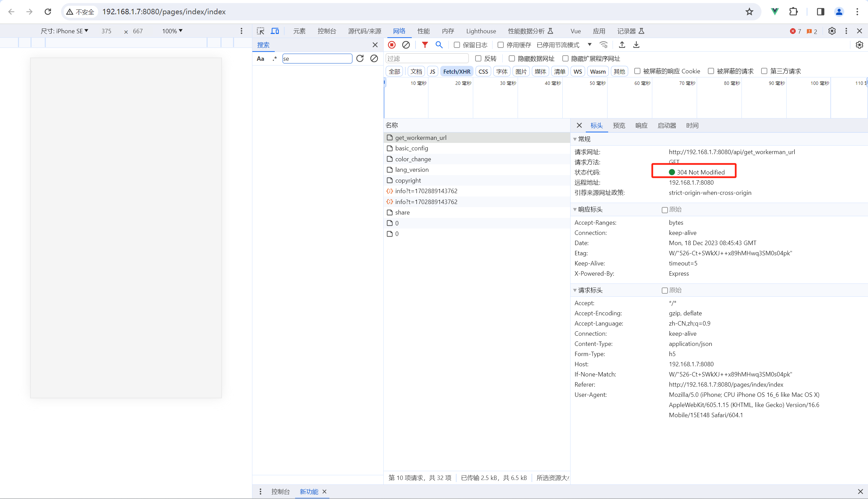Image resolution: width=868 pixels, height=499 pixels.
Task: Close the request details pane
Action: point(579,126)
